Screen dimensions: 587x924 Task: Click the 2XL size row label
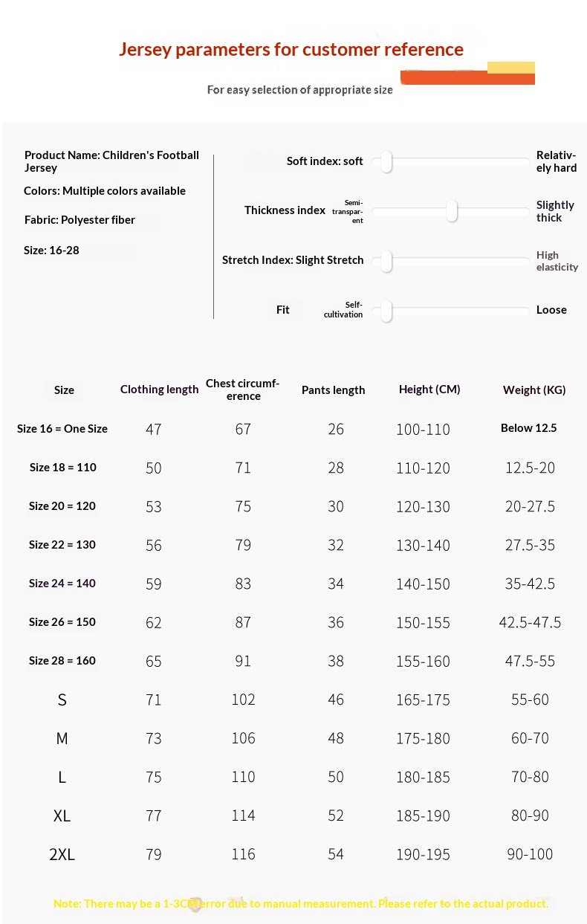tap(62, 855)
